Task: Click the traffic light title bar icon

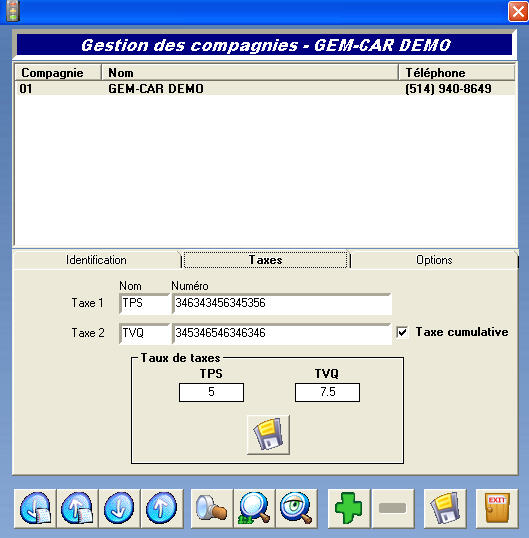Action: coord(13,11)
